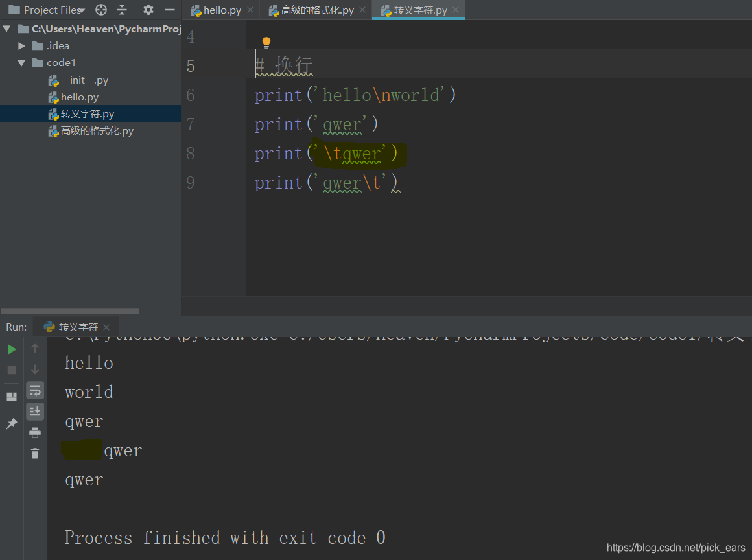The width and height of the screenshot is (752, 560).
Task: Clear console with trash icon
Action: point(35,453)
